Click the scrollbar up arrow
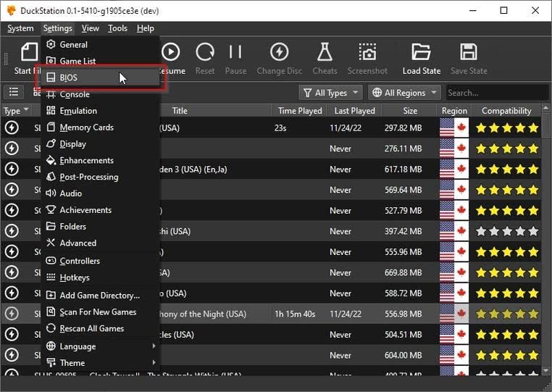The width and height of the screenshot is (552, 392). click(x=546, y=107)
